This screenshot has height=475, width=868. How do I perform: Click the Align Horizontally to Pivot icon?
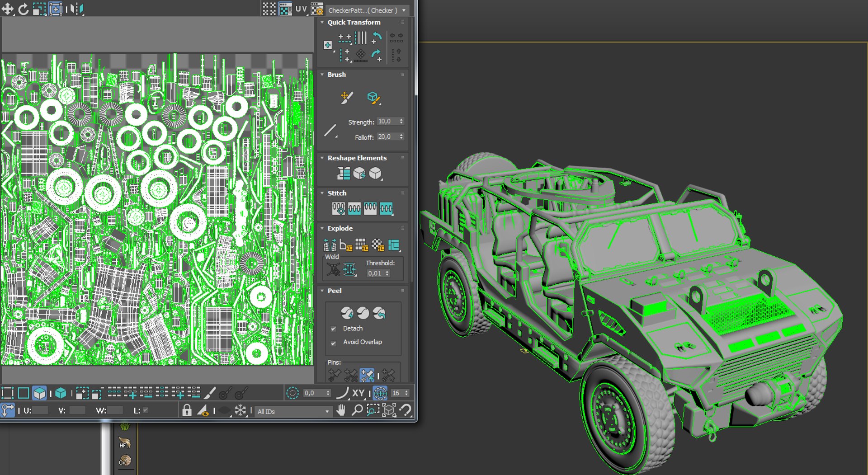click(345, 38)
